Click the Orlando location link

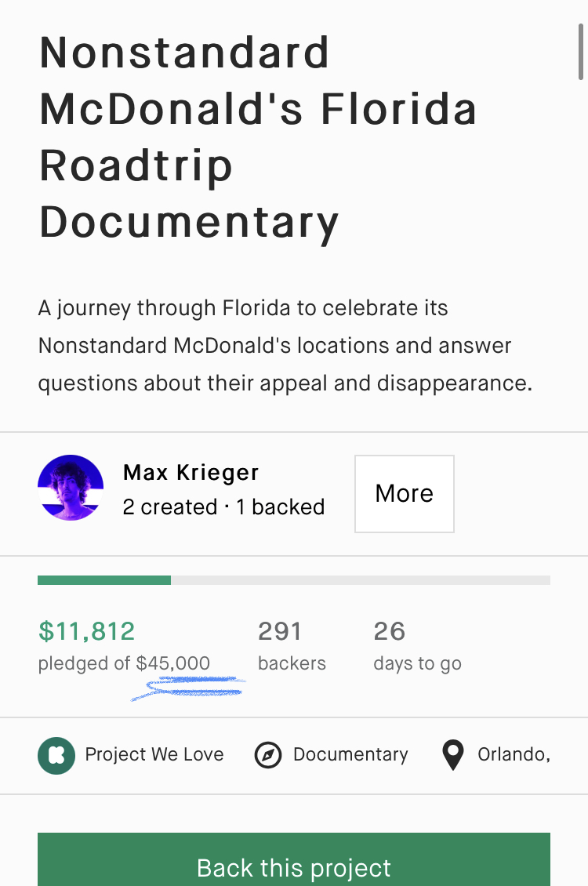click(x=514, y=754)
